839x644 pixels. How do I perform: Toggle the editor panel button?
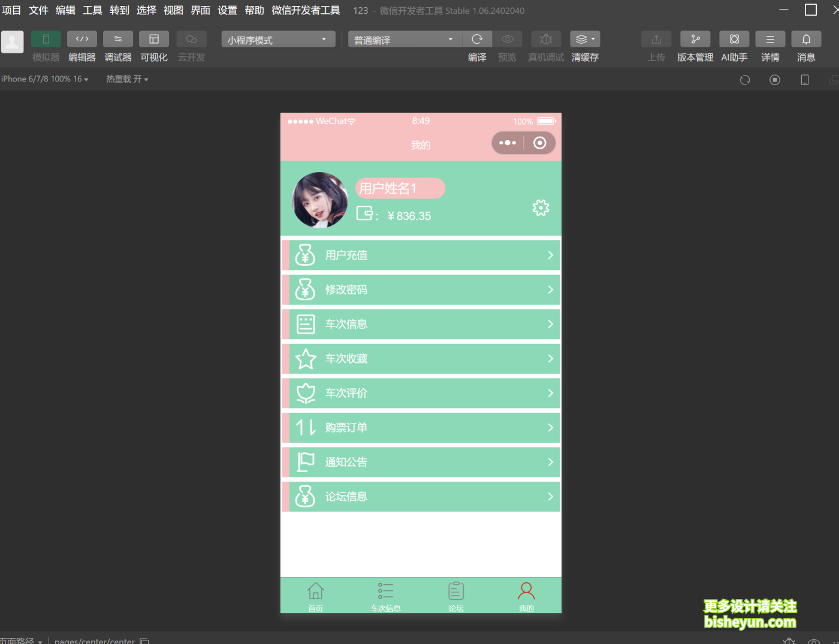coord(82,40)
